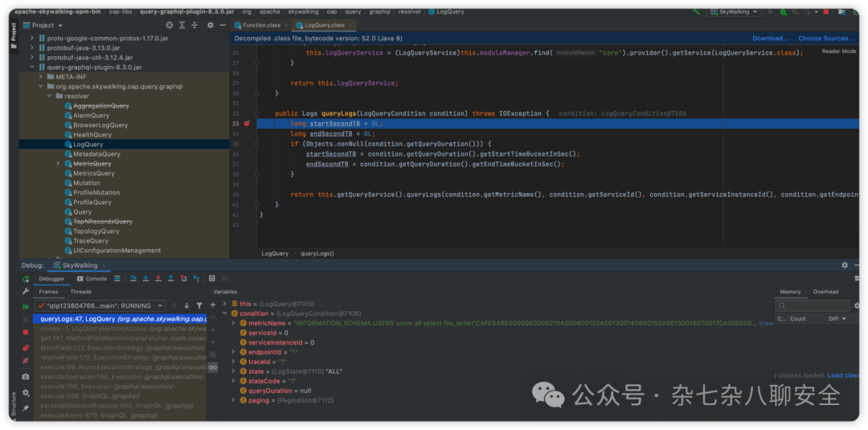This screenshot has height=430, width=868.
Task: Open the SkyWalking run configuration dropdown
Action: [734, 11]
